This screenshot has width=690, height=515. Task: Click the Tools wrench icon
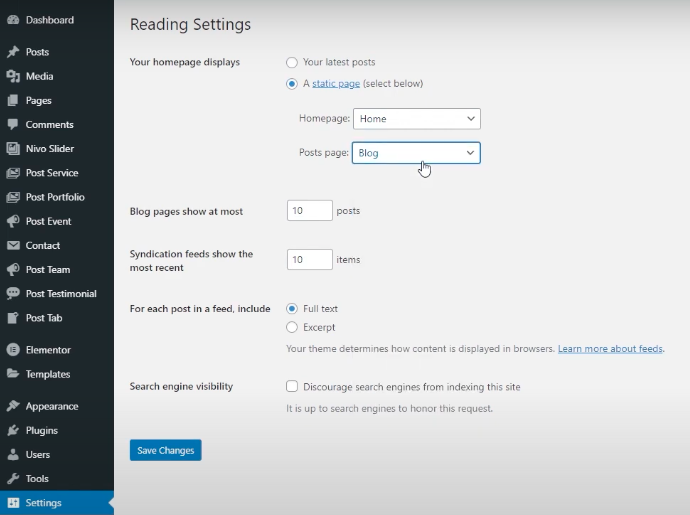click(x=13, y=479)
